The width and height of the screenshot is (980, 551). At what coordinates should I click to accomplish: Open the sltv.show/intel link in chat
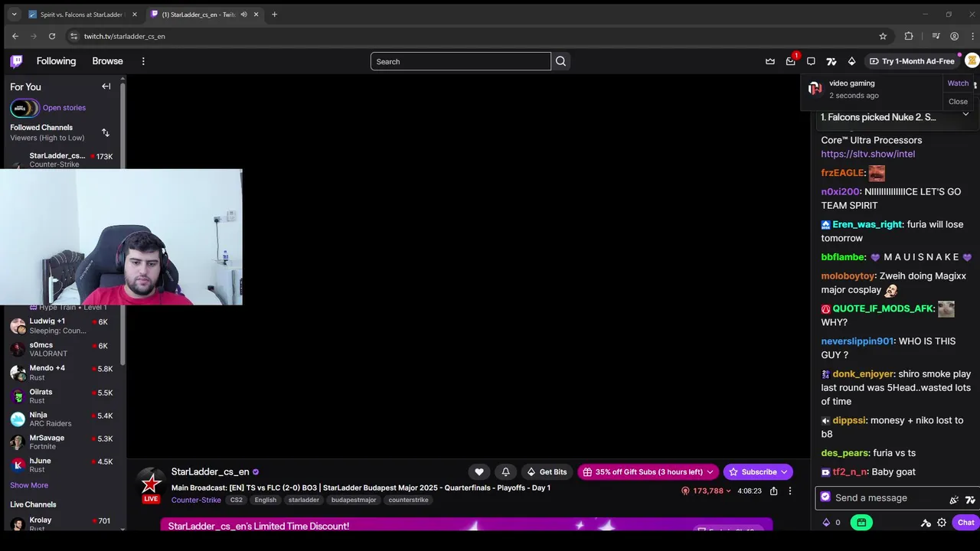coord(867,154)
